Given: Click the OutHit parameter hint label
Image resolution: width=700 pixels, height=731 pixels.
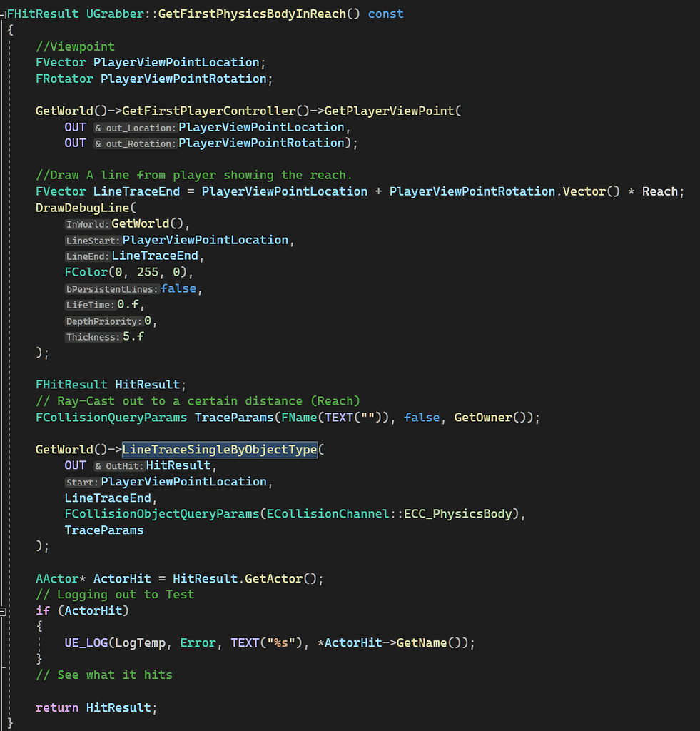Looking at the screenshot, I should 120,465.
